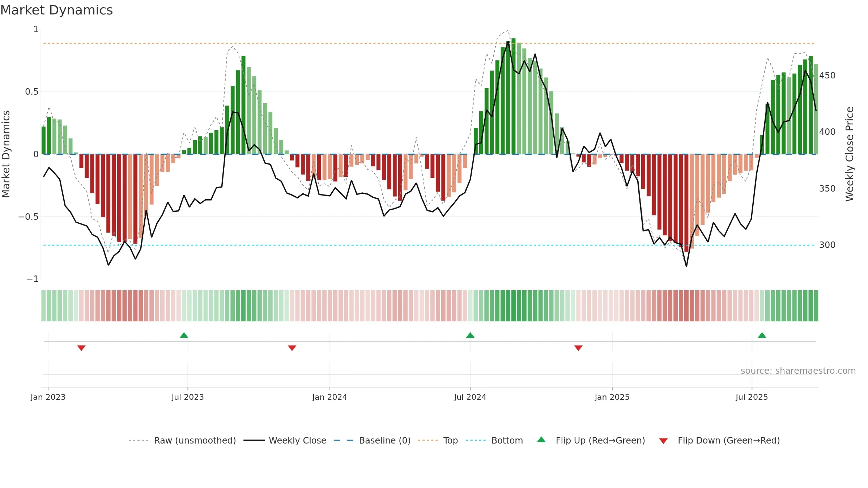Click the Jul 2025 x-axis label
Screen dimensions: 868x488
(x=752, y=397)
